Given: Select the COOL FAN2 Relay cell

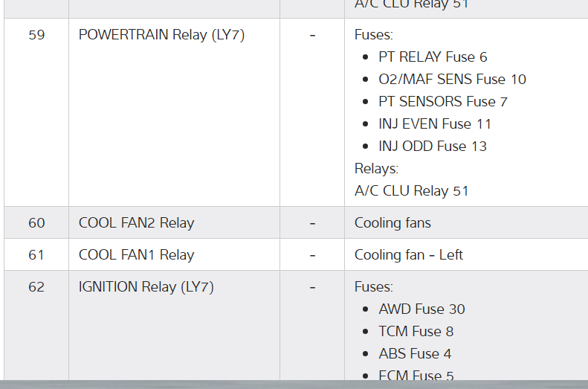Looking at the screenshot, I should point(136,223).
